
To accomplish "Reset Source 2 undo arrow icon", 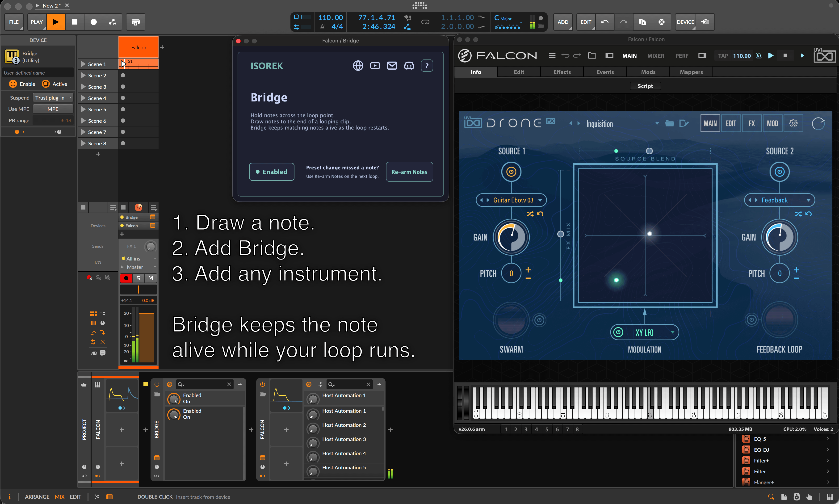I will pyautogui.click(x=808, y=214).
